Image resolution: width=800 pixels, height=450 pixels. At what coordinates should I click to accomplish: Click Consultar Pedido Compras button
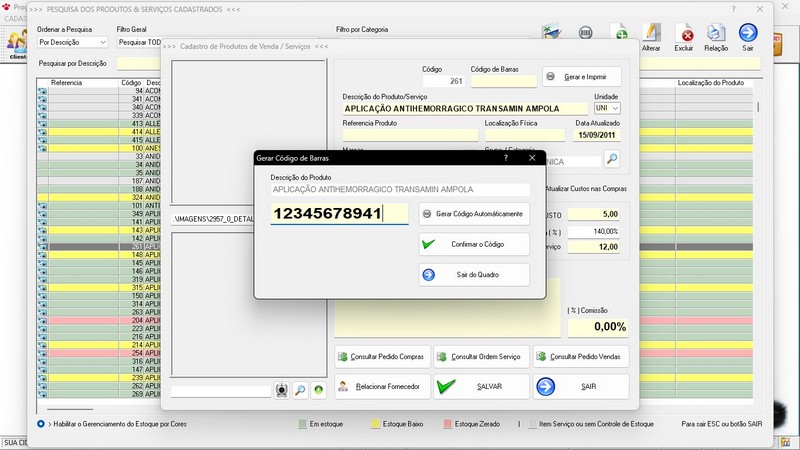(382, 357)
